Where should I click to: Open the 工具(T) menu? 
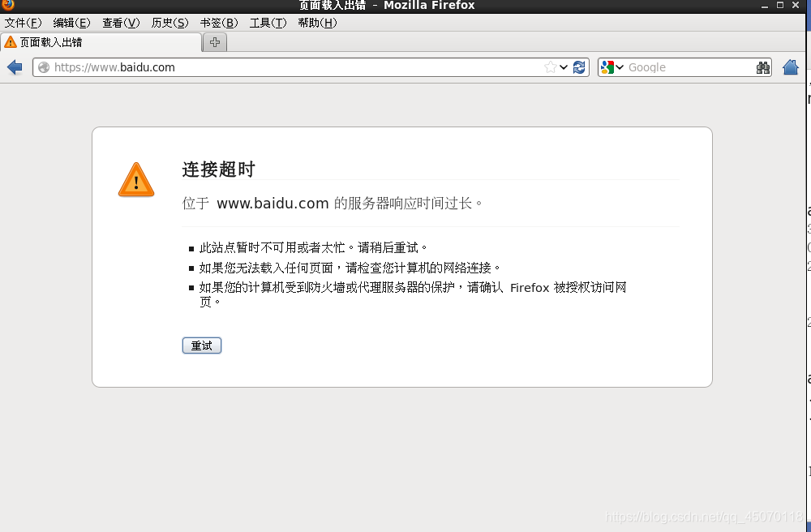268,23
